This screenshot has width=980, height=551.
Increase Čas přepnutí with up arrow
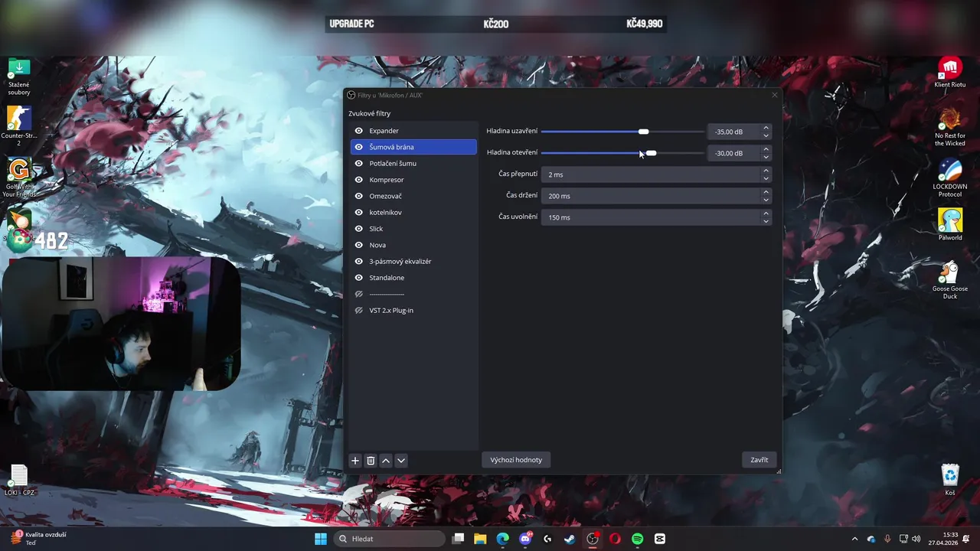click(766, 171)
